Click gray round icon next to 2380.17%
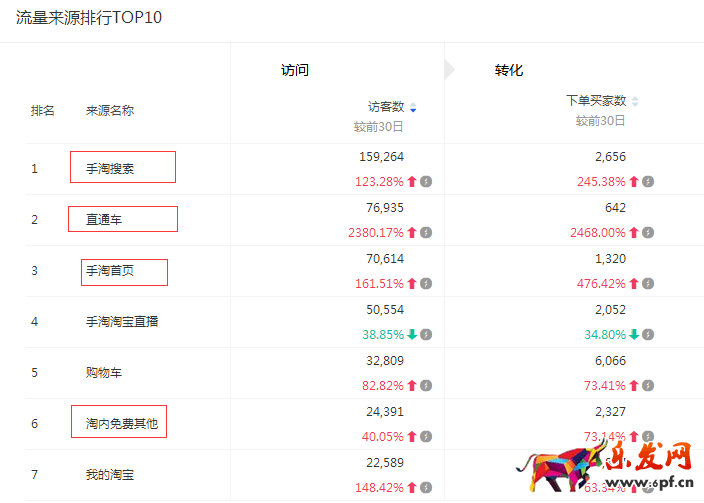The width and height of the screenshot is (704, 503). click(x=426, y=233)
